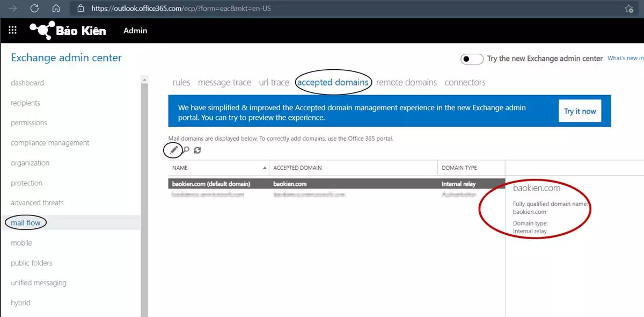This screenshot has height=317, width=644.
Task: Open mobile in the sidebar
Action: point(21,243)
